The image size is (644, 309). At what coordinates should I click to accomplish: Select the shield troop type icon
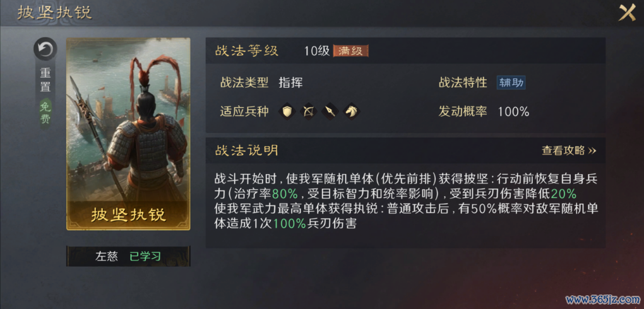coord(287,111)
